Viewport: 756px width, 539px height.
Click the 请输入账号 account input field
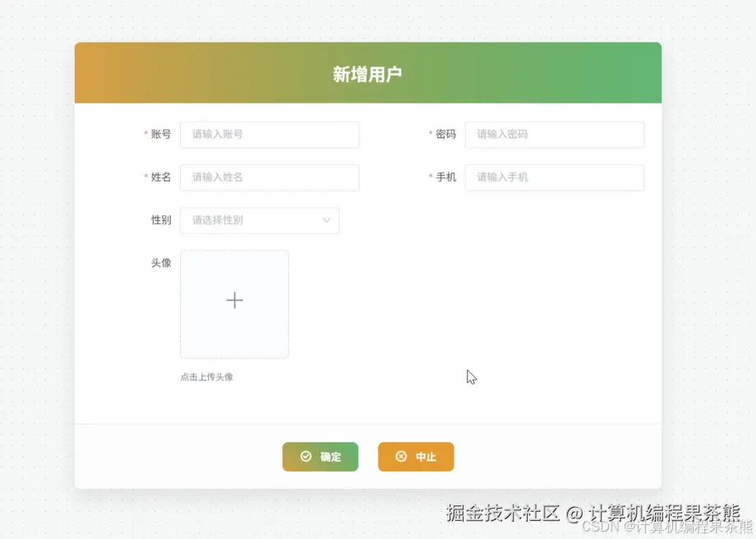pos(270,135)
